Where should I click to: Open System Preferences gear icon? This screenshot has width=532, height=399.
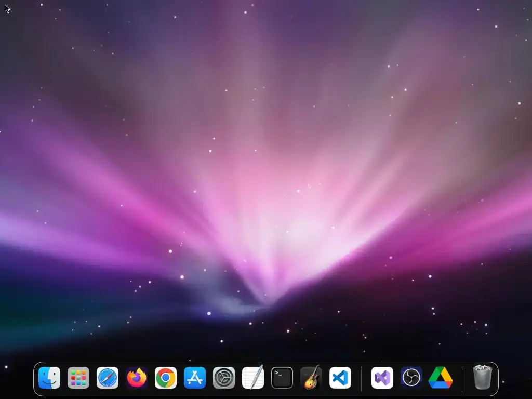tap(224, 378)
